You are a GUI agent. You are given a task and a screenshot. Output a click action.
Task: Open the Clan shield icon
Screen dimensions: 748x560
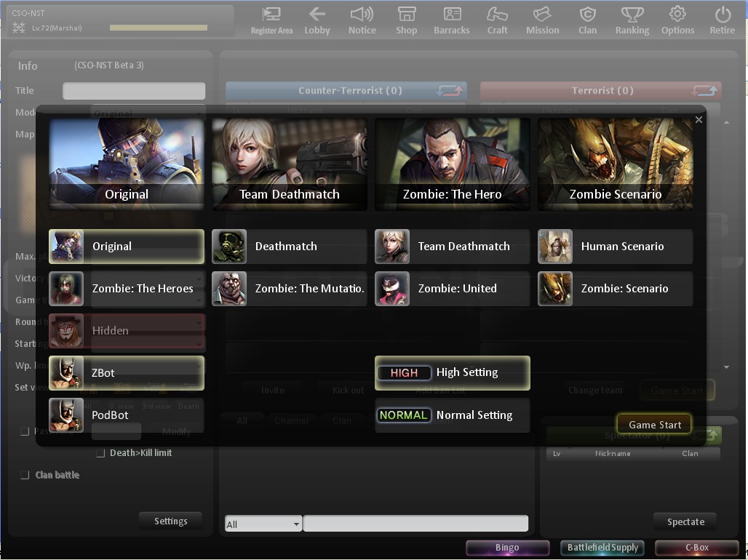point(588,20)
